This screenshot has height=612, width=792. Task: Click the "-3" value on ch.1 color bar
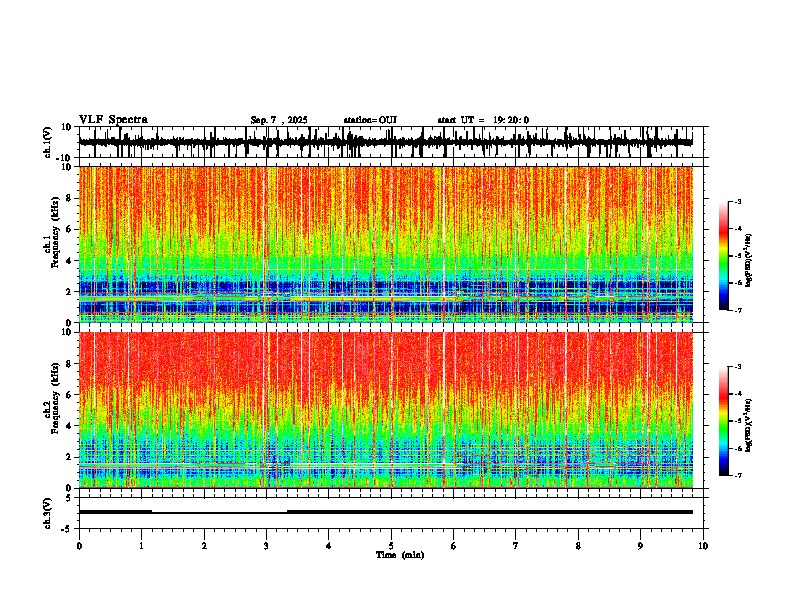pyautogui.click(x=737, y=202)
